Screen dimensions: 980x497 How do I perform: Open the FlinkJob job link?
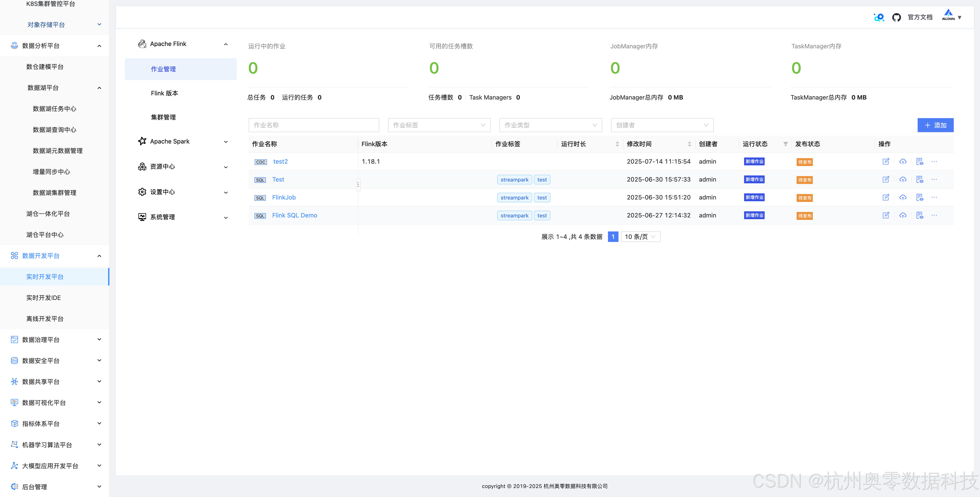point(284,197)
